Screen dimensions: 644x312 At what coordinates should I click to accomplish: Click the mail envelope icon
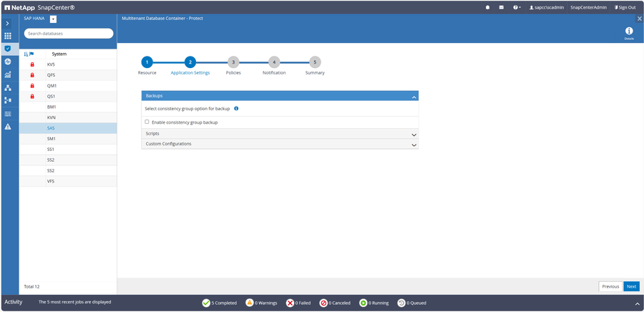[x=502, y=7]
